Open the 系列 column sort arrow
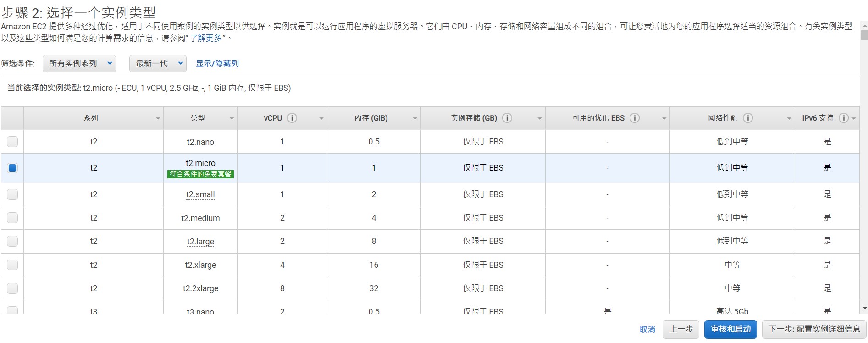 tap(158, 119)
